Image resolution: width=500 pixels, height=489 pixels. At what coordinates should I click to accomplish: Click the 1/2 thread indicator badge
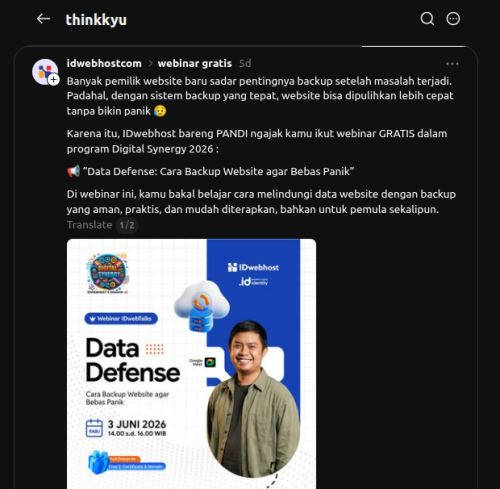(127, 225)
